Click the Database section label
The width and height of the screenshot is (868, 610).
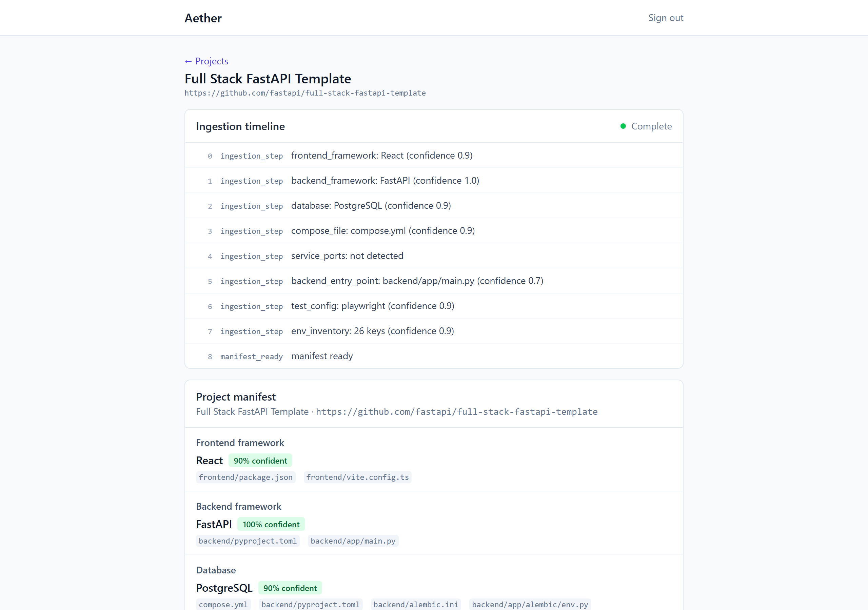pos(216,570)
